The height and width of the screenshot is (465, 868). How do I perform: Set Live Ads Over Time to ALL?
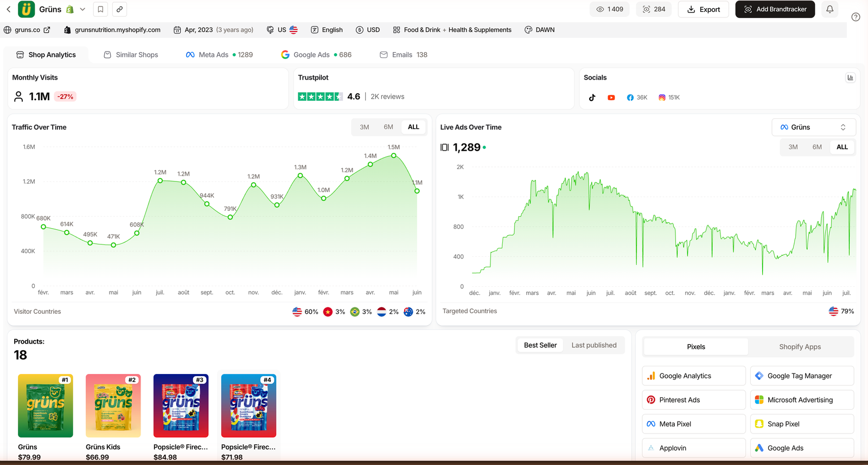(842, 147)
